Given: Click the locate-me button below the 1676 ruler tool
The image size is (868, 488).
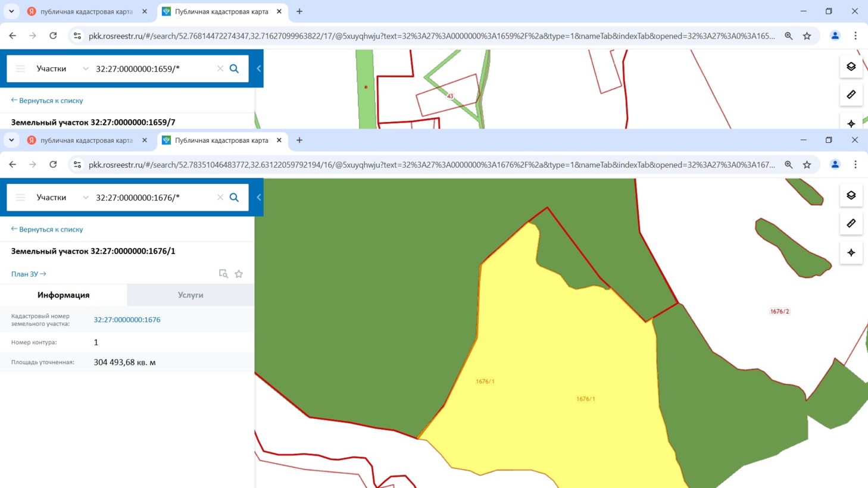Looking at the screenshot, I should [851, 252].
